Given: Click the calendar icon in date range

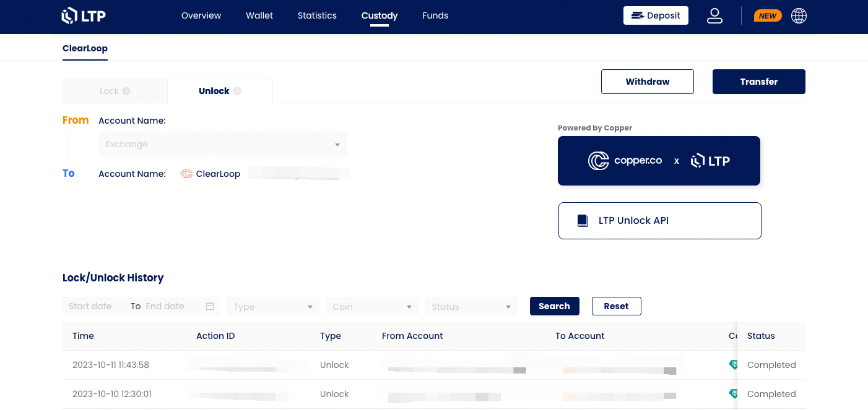Looking at the screenshot, I should [x=210, y=306].
